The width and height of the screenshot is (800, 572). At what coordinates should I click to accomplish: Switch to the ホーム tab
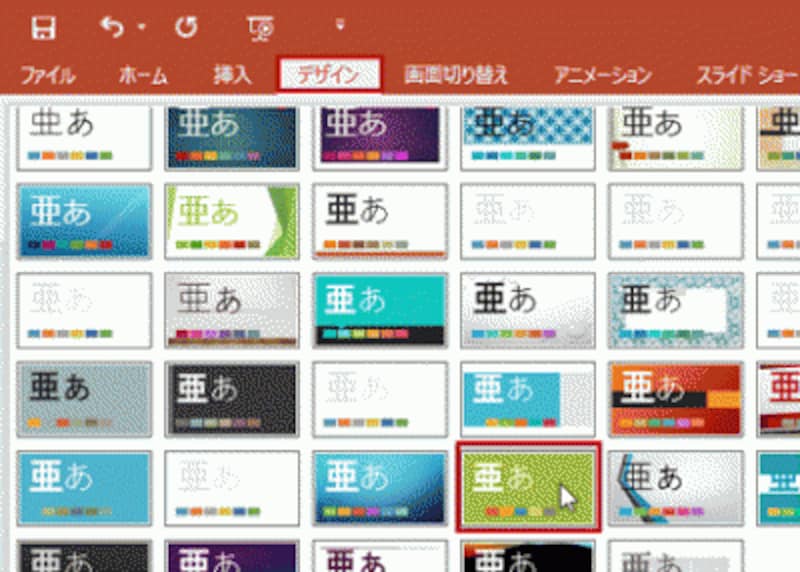[143, 76]
